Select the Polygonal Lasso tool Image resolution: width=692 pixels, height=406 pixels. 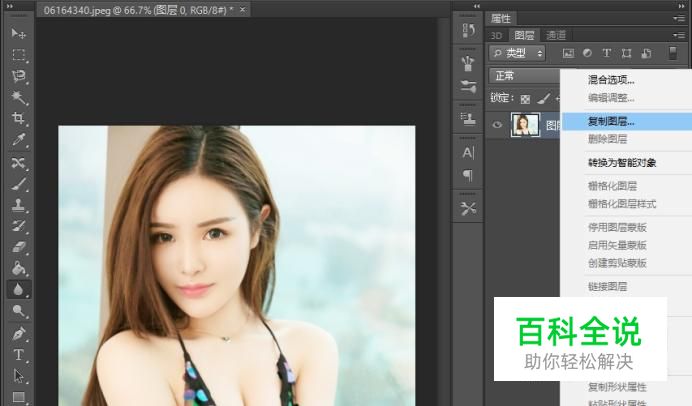pyautogui.click(x=18, y=76)
